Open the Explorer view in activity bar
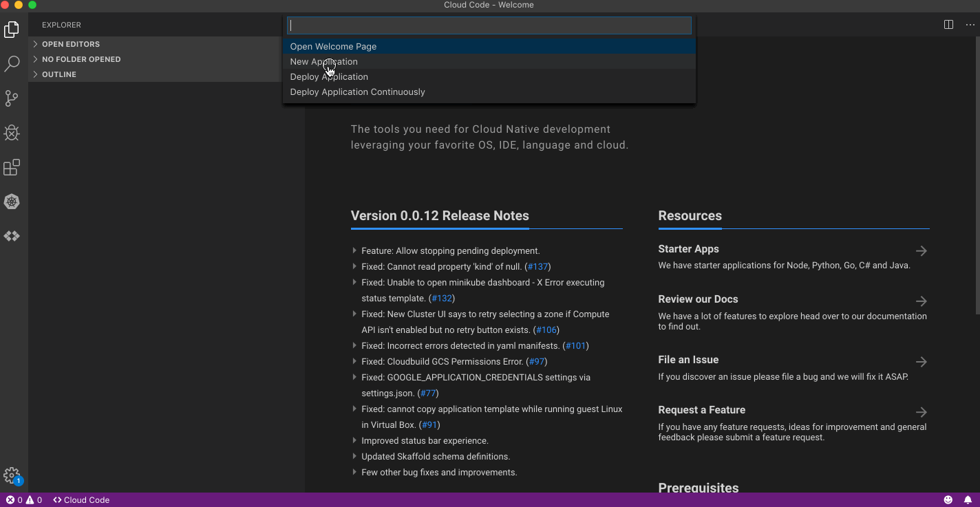980x507 pixels. coord(12,30)
